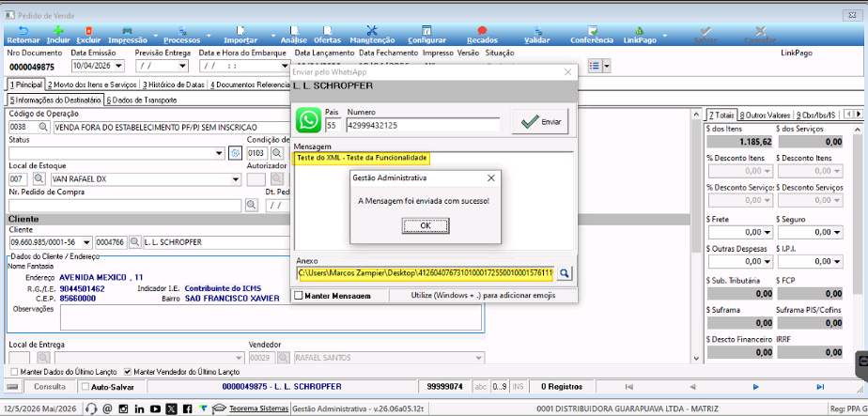
Task: Expand the list view dropdown arrow near Situação
Action: 607,66
